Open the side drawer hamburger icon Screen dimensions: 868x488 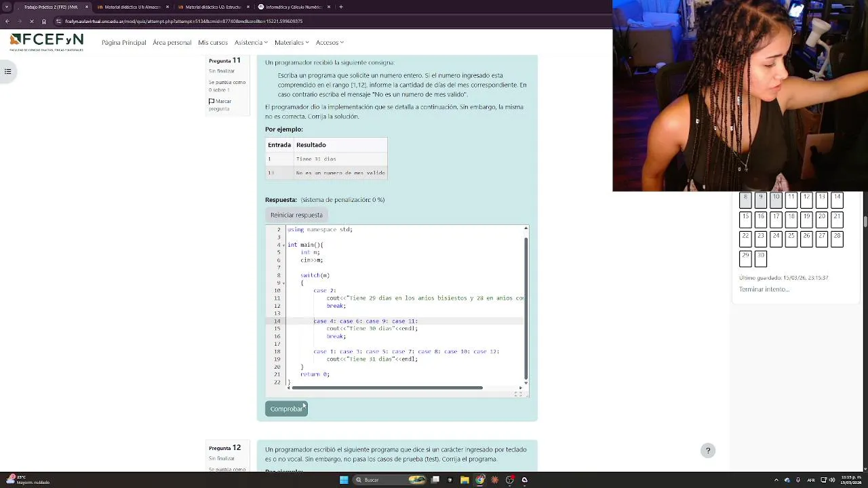pyautogui.click(x=7, y=71)
